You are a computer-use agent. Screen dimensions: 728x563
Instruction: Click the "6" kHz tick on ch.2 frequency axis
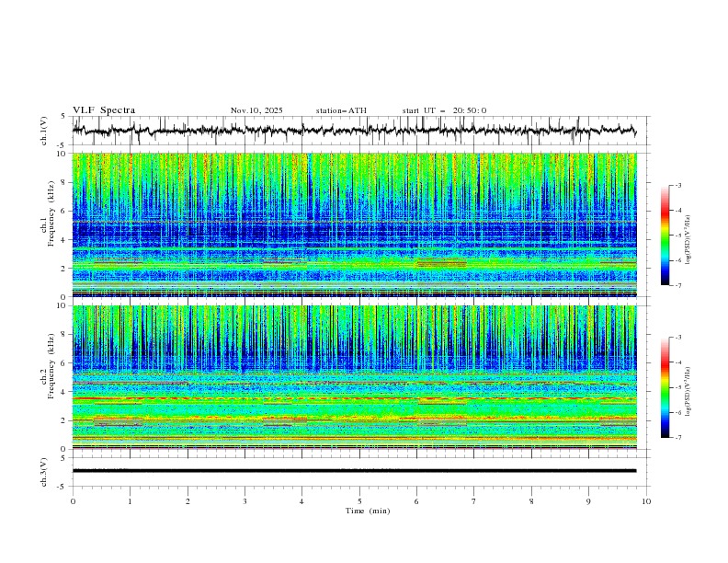[x=63, y=363]
